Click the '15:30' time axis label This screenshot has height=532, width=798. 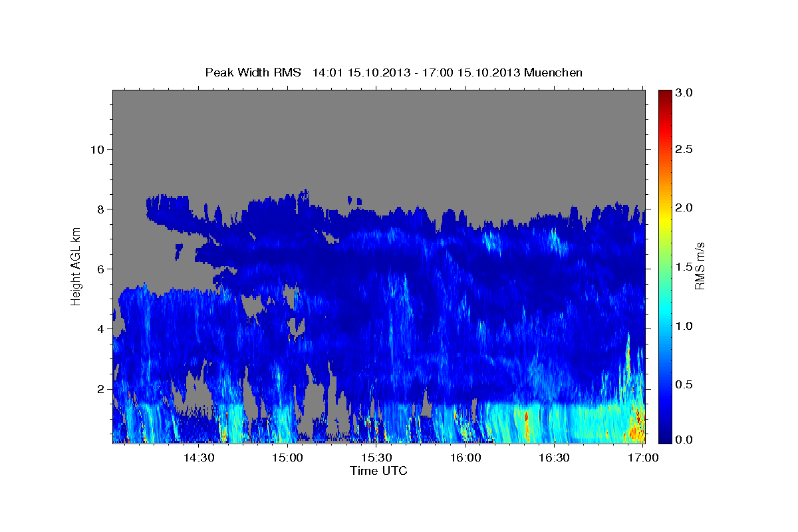pos(376,458)
